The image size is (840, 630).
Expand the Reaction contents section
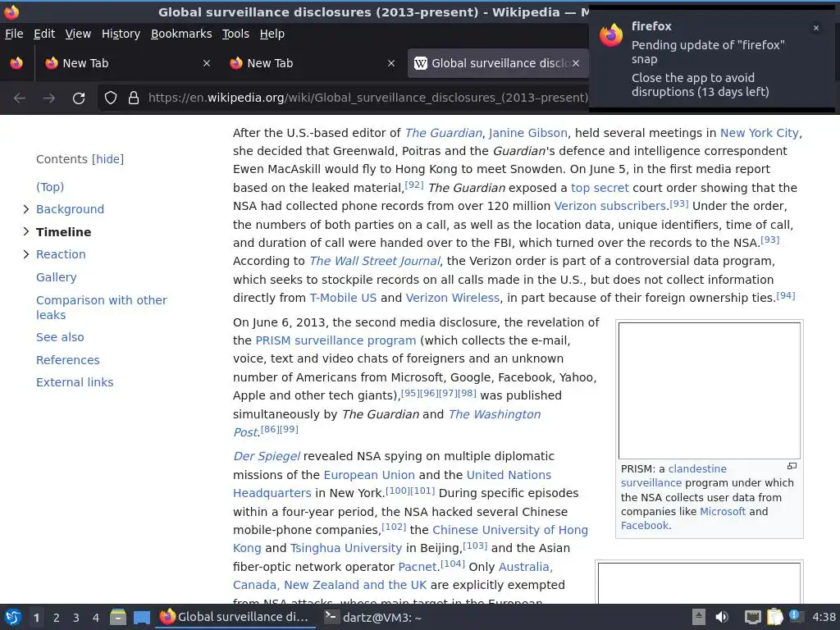pos(25,254)
